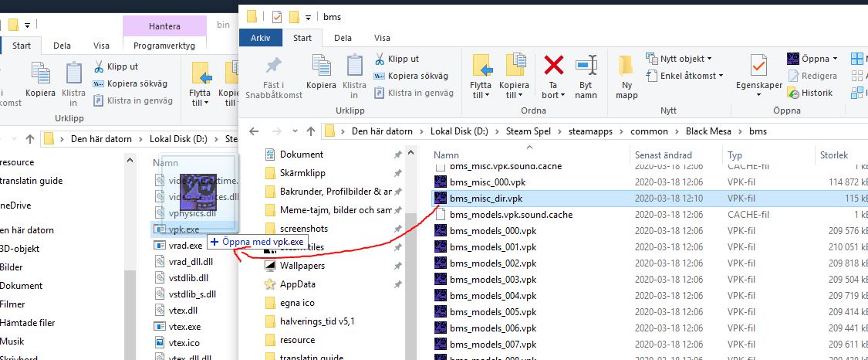Image resolution: width=868 pixels, height=360 pixels.
Task: Open Flytta till dropdown in bms window
Action: [481, 90]
